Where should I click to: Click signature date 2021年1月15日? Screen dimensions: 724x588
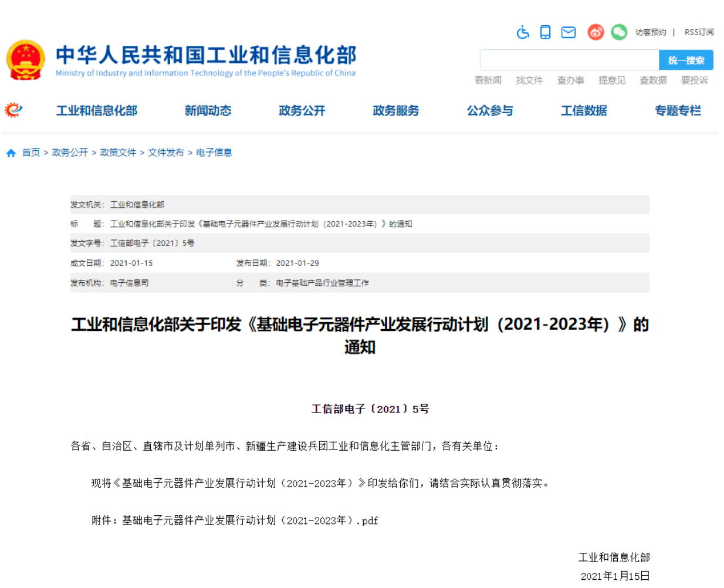pyautogui.click(x=615, y=576)
